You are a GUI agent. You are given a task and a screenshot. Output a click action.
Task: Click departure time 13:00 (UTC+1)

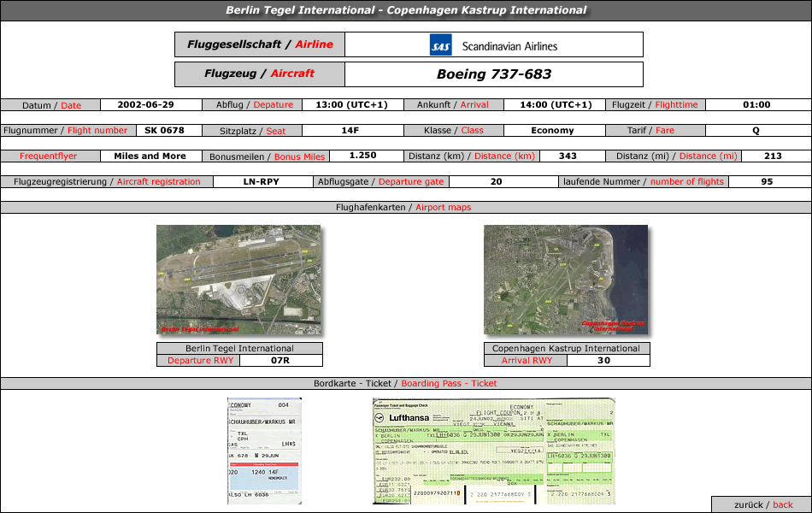pos(351,104)
